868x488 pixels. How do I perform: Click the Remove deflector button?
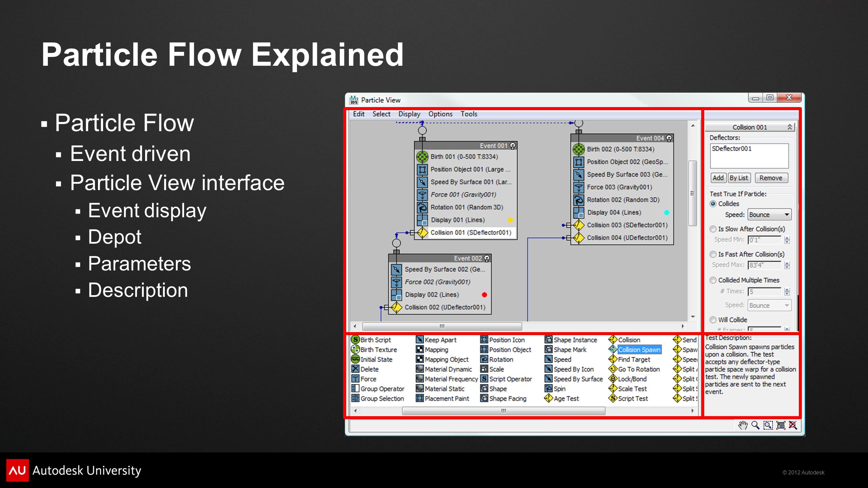(x=771, y=178)
